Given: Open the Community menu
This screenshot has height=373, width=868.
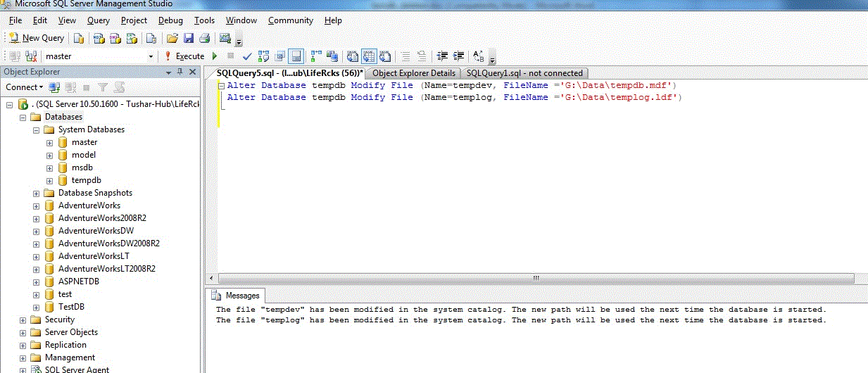Looking at the screenshot, I should (x=291, y=20).
